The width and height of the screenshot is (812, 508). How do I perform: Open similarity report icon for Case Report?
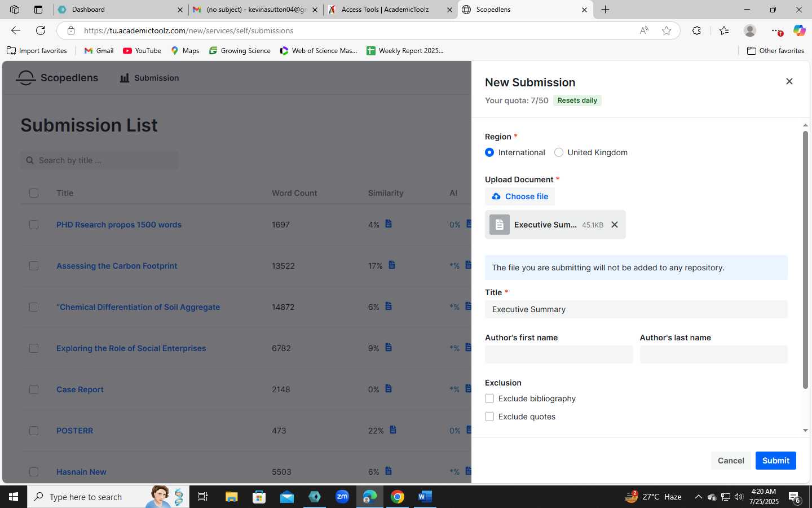[389, 389]
